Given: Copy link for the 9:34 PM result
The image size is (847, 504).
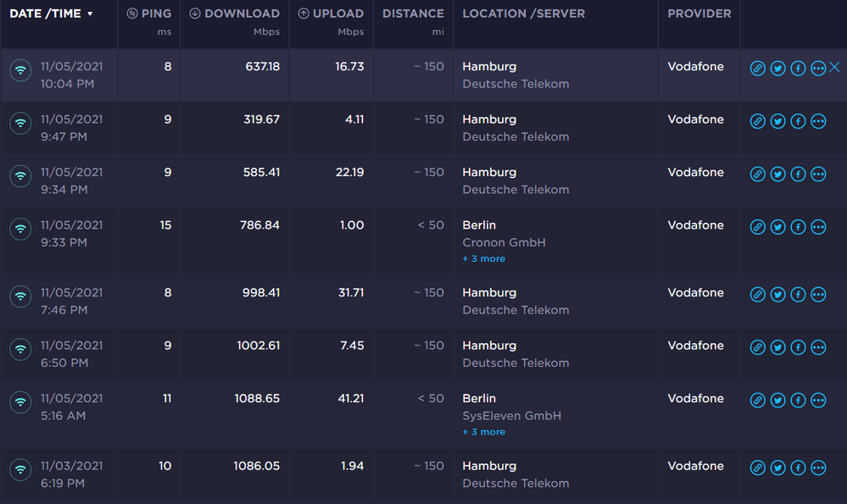Looking at the screenshot, I should tap(757, 174).
